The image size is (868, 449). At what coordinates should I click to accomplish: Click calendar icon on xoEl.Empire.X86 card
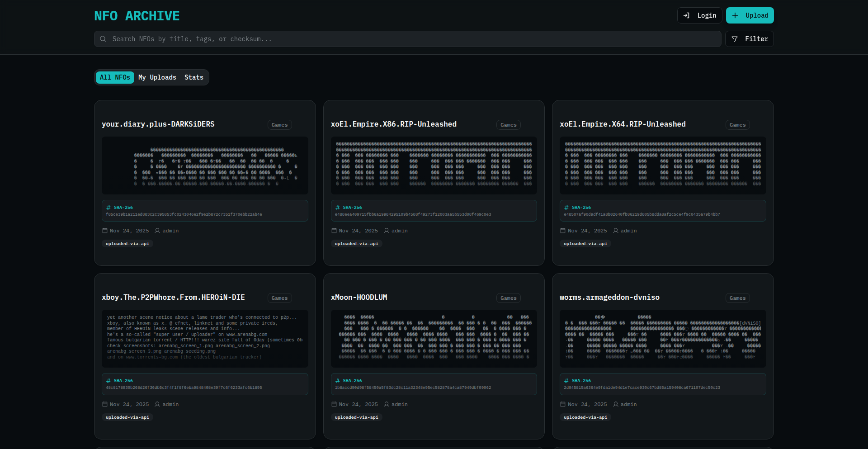coord(334,231)
